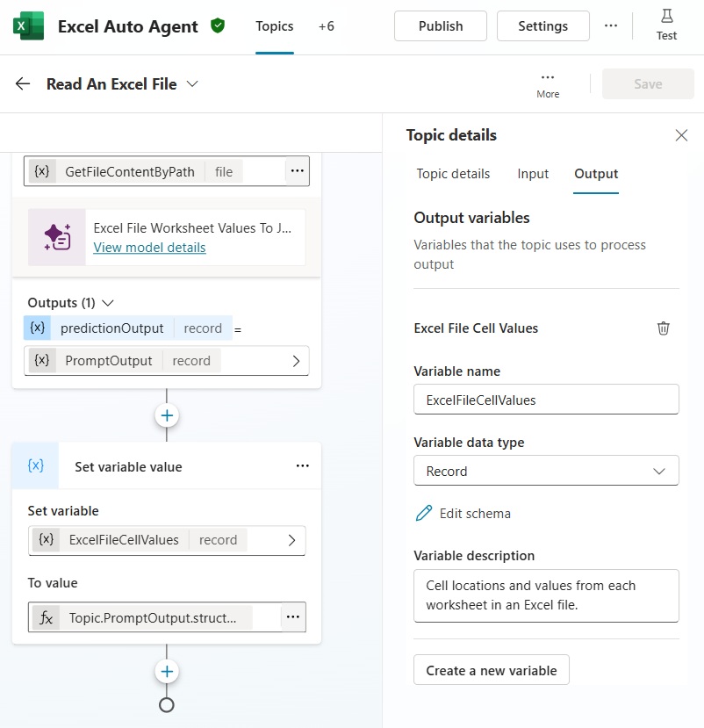Click the Create a new variable button

point(492,670)
